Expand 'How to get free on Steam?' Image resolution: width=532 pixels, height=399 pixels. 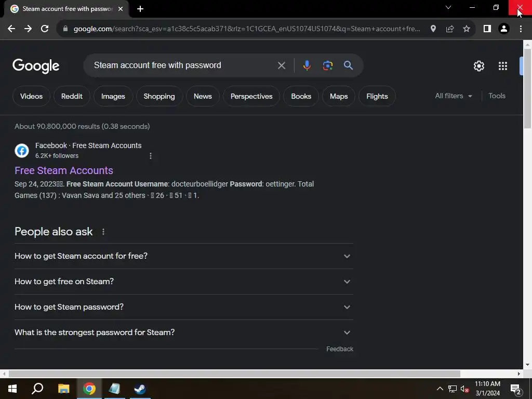click(184, 282)
